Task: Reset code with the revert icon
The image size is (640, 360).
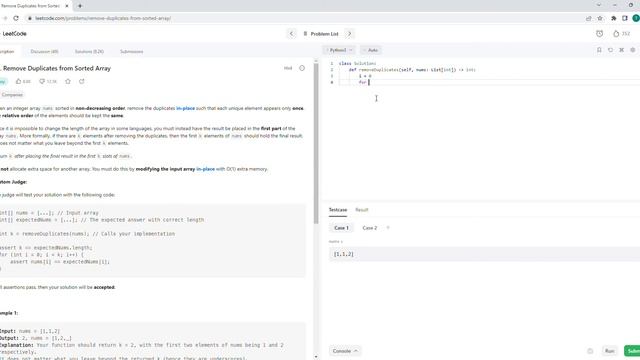Action: pos(610,50)
